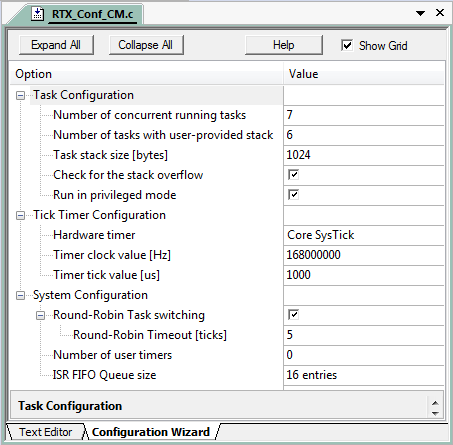This screenshot has height=445, width=453.
Task: Select Number of concurrent running tasks row
Action: tap(149, 115)
